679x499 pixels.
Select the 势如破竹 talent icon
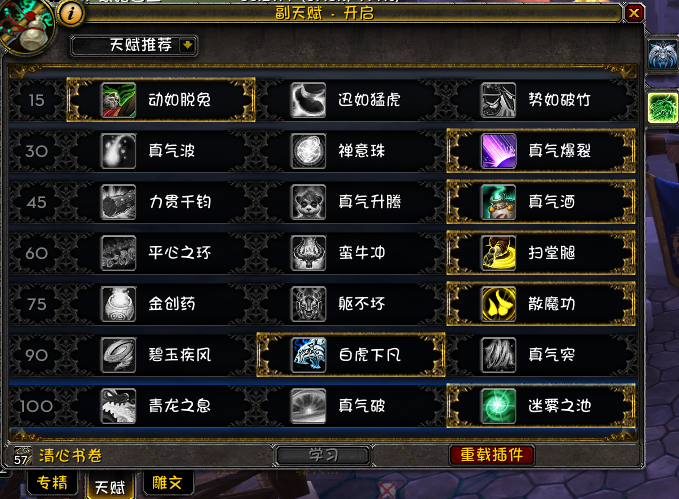[498, 100]
